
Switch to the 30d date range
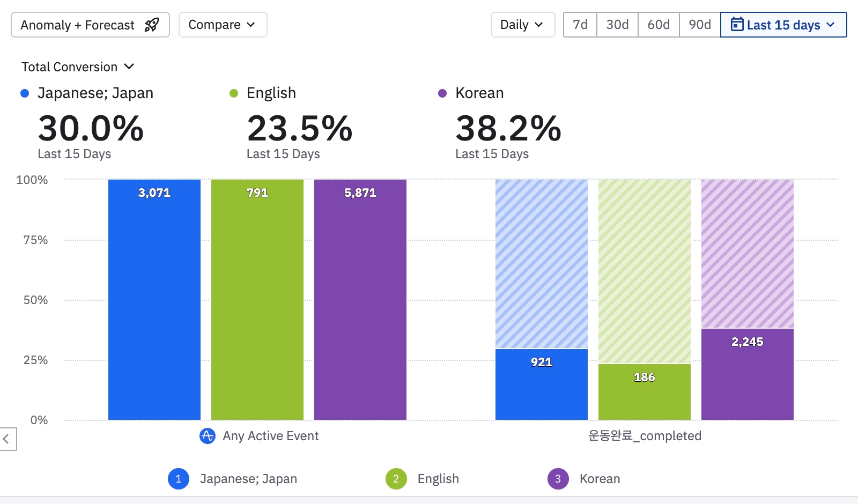point(617,25)
